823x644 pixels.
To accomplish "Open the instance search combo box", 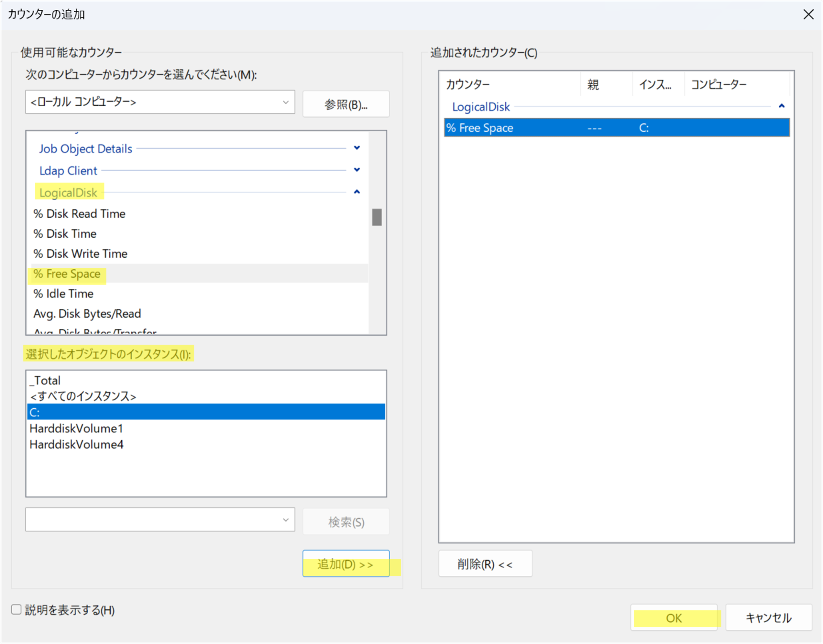I will (x=160, y=520).
